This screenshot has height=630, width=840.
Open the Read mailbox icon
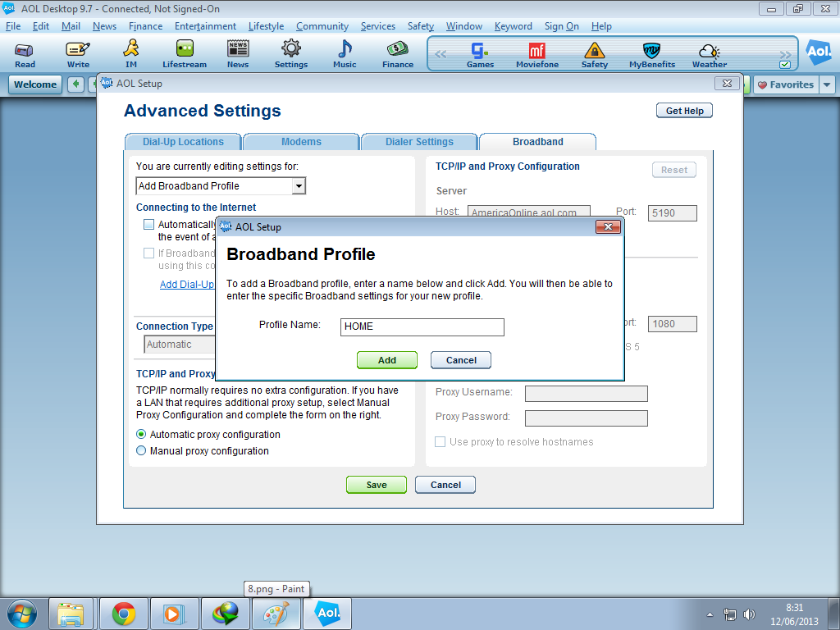pyautogui.click(x=25, y=55)
